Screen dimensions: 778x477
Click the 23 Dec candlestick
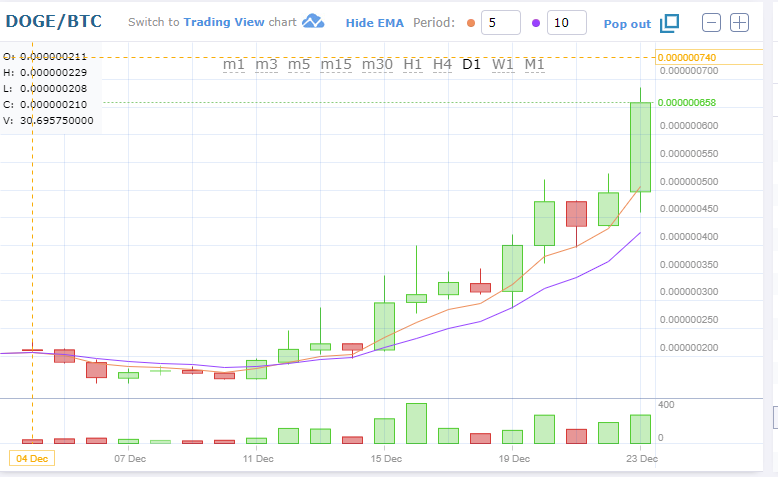641,147
